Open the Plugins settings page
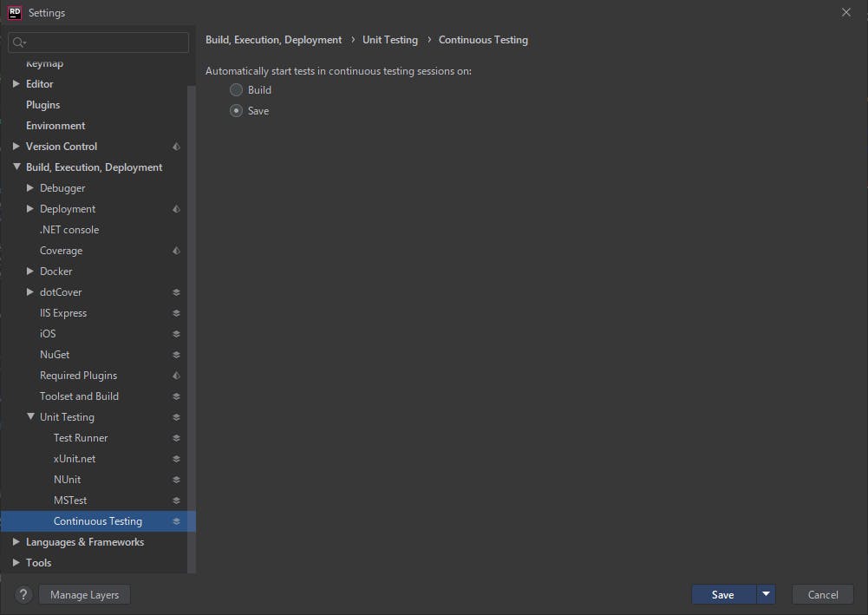The width and height of the screenshot is (868, 615). (42, 105)
